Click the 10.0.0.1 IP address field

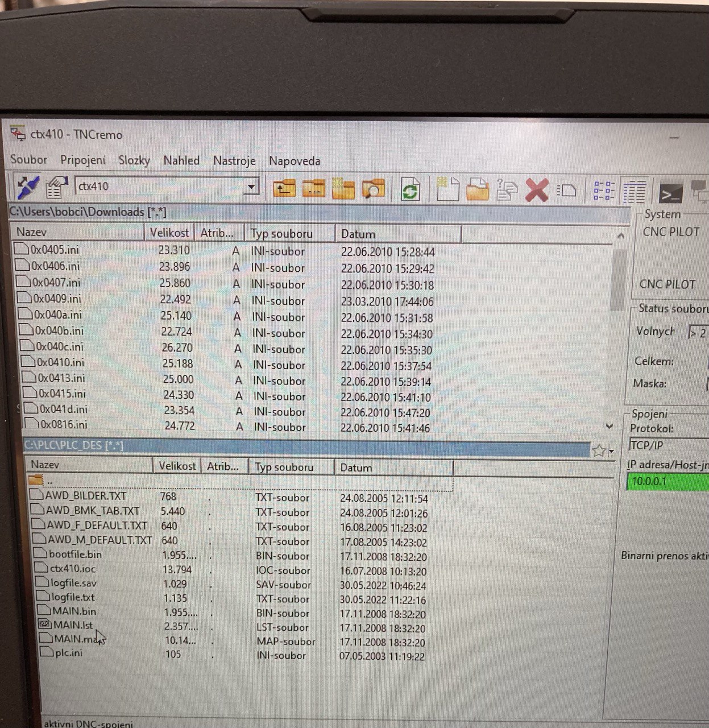[666, 482]
